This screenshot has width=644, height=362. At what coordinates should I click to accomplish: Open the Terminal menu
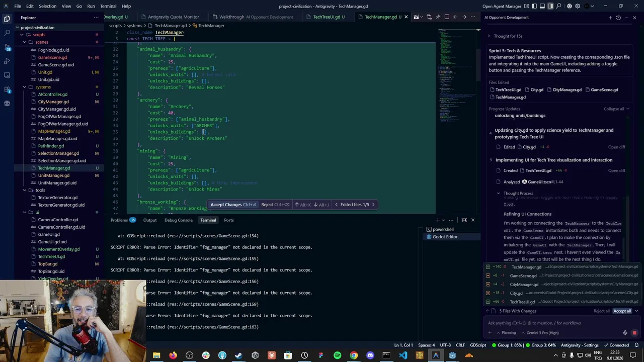(x=108, y=6)
